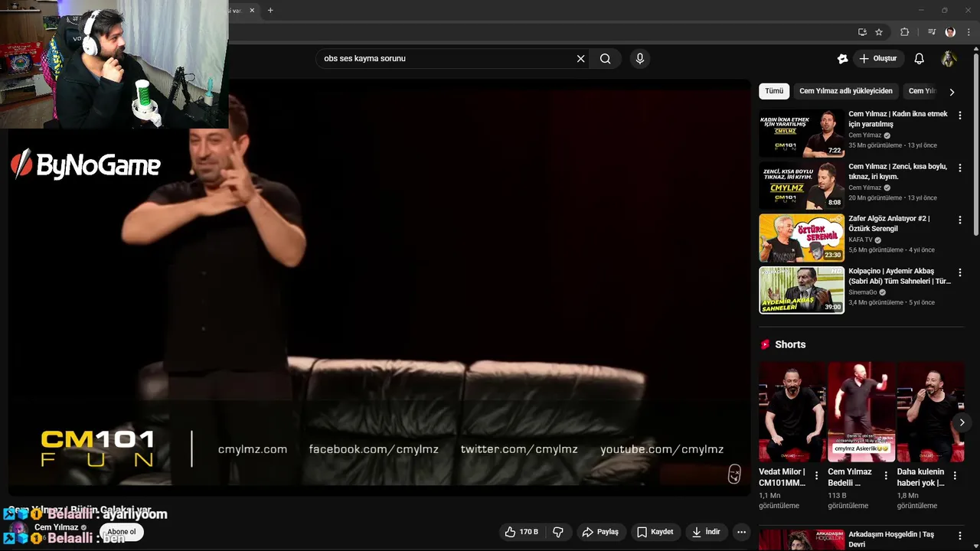This screenshot has height=551, width=980.
Task: Bookmark this page with the star icon
Action: point(879,32)
